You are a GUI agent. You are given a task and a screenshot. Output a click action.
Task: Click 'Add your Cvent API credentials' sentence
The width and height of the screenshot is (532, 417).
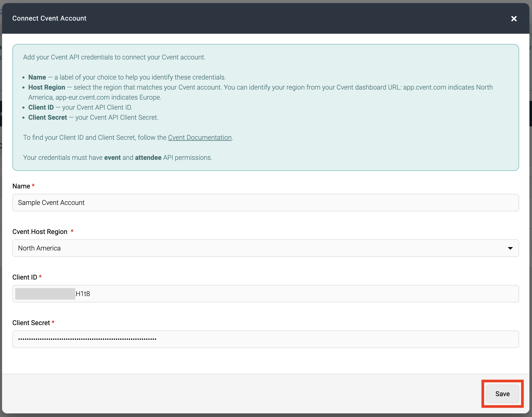[x=114, y=57]
